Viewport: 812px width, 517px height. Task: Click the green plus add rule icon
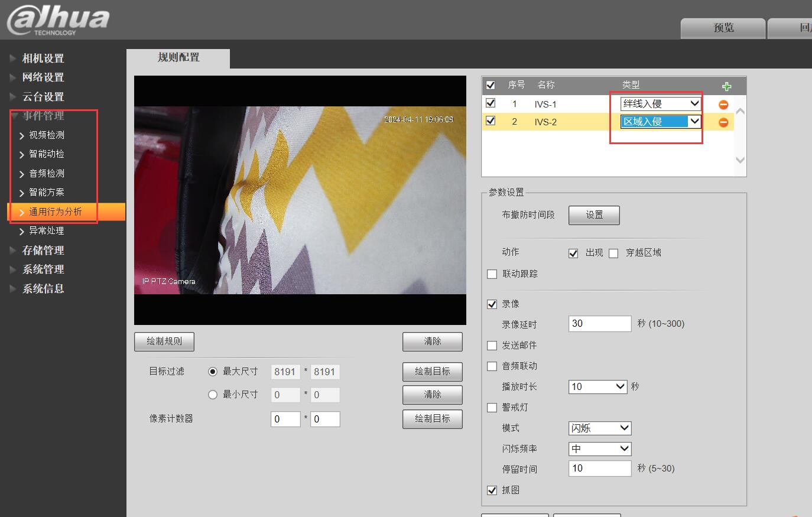726,86
